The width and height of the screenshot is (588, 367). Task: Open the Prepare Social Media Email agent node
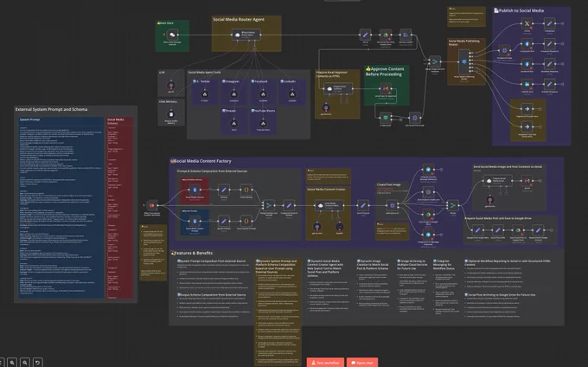(x=498, y=181)
